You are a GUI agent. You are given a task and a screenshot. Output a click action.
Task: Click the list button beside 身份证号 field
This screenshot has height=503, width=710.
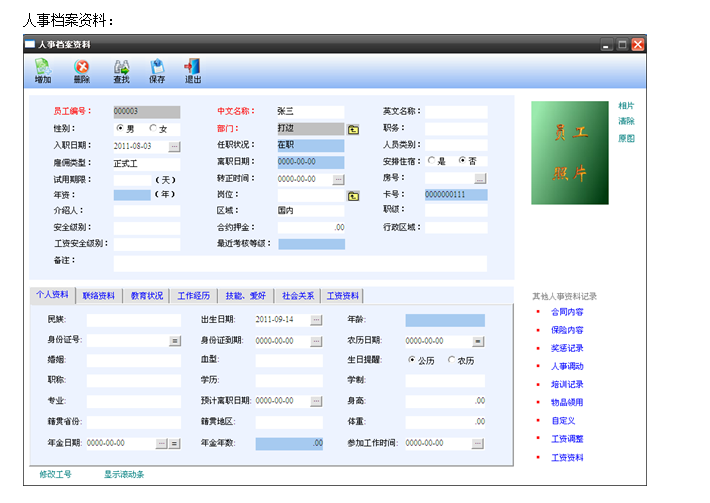[x=174, y=340]
